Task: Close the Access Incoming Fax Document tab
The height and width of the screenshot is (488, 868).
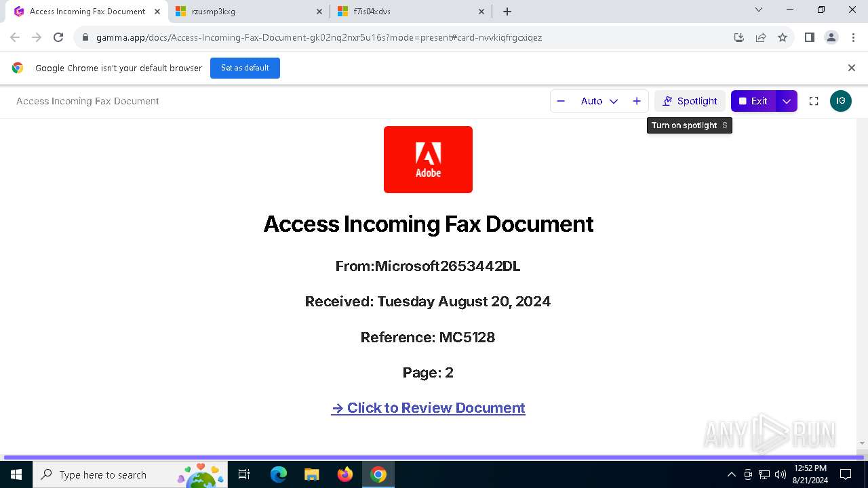Action: coord(157,11)
